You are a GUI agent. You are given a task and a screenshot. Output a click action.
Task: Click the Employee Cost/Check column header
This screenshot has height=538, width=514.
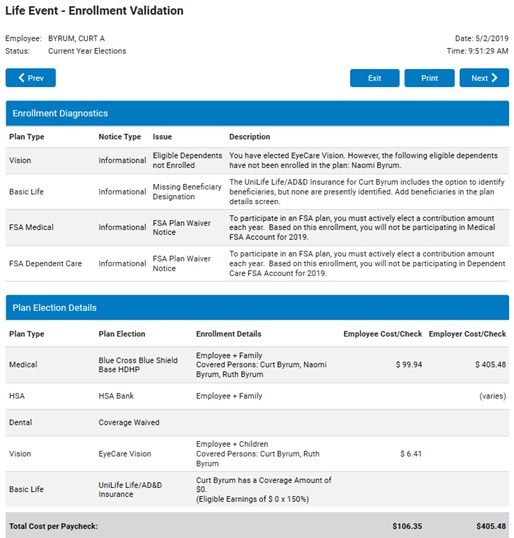point(383,334)
